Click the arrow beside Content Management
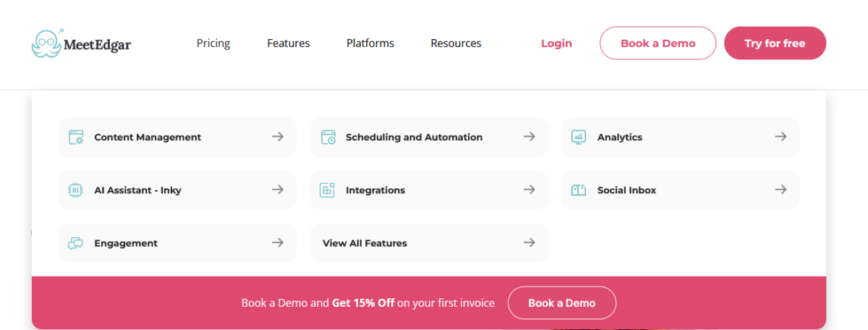The image size is (868, 330). pos(277,137)
